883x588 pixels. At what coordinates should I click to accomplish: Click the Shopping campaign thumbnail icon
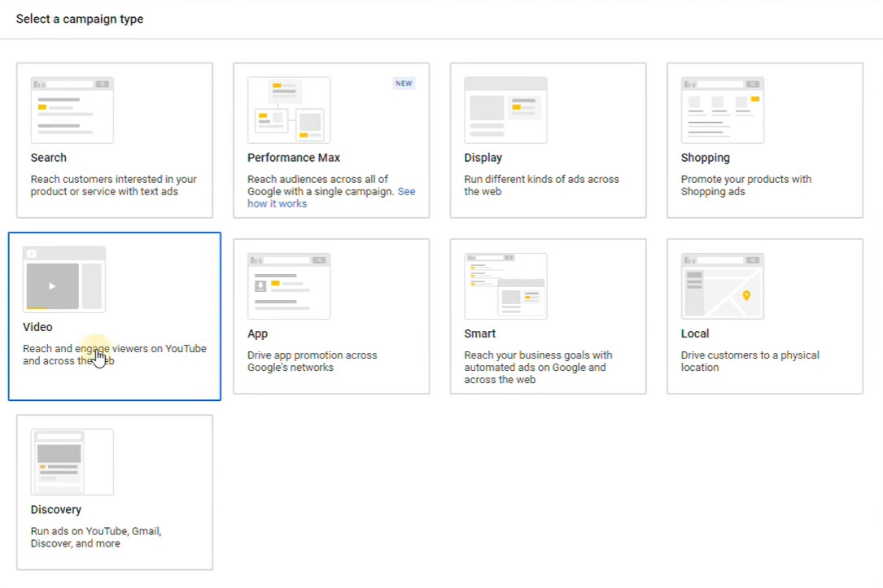pos(722,109)
